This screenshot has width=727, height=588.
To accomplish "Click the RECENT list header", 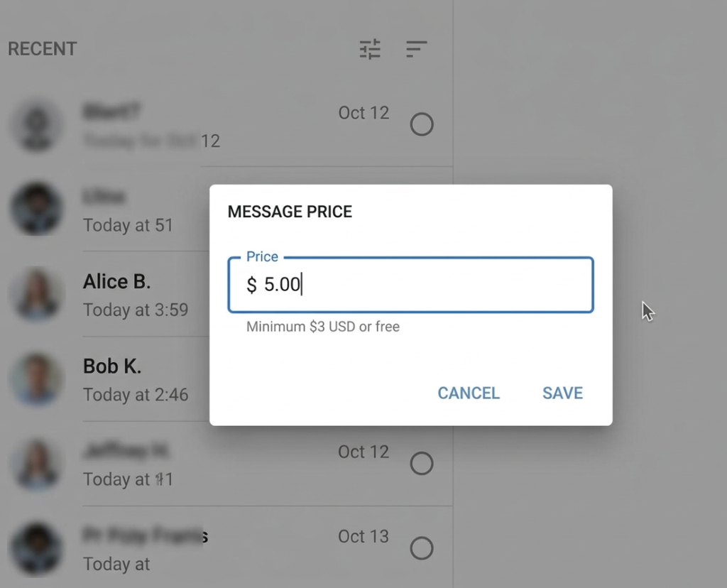I will (x=42, y=49).
